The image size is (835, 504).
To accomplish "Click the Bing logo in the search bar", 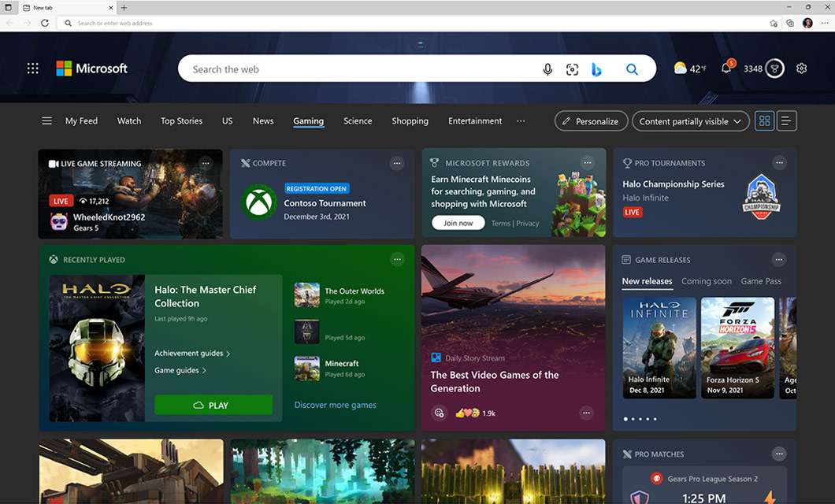I will tap(597, 69).
